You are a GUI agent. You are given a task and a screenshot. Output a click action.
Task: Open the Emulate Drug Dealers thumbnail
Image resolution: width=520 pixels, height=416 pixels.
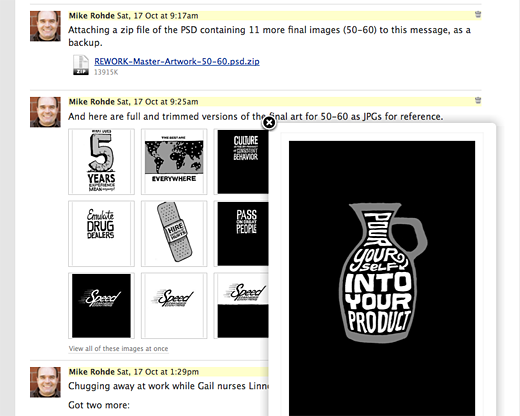click(101, 233)
